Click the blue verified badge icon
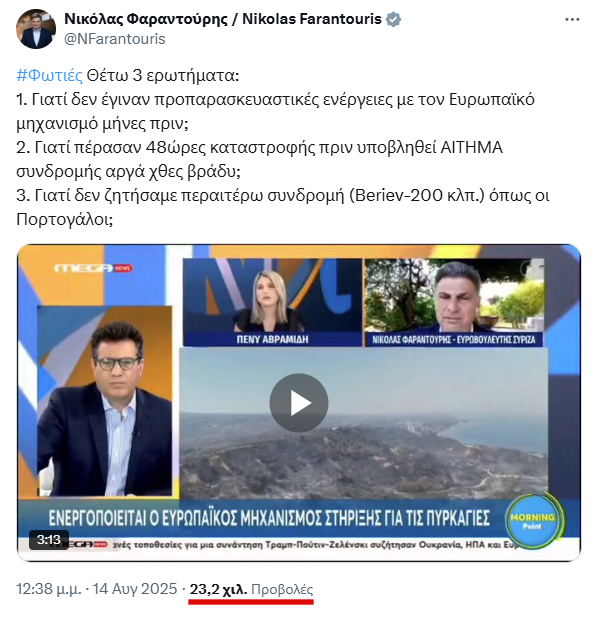 click(393, 19)
